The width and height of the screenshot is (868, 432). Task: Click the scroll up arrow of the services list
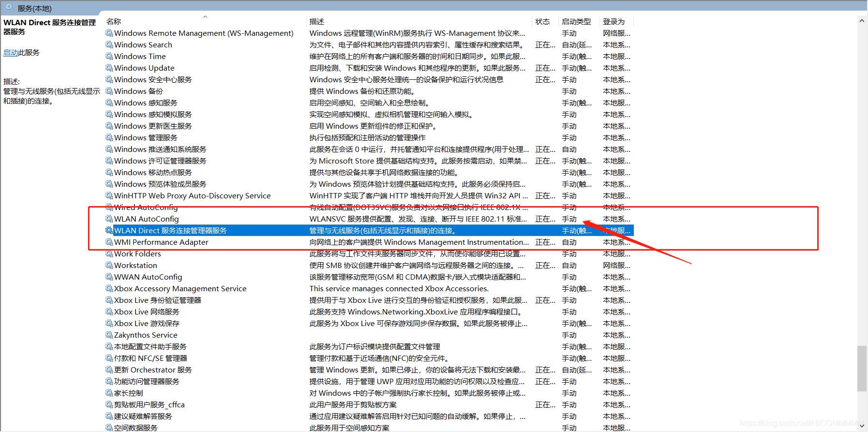(x=862, y=21)
